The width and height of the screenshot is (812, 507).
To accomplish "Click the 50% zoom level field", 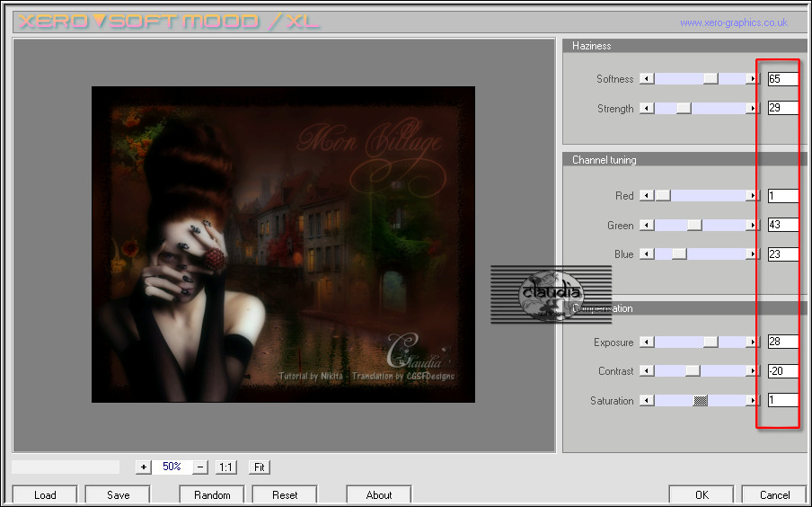I will [172, 467].
